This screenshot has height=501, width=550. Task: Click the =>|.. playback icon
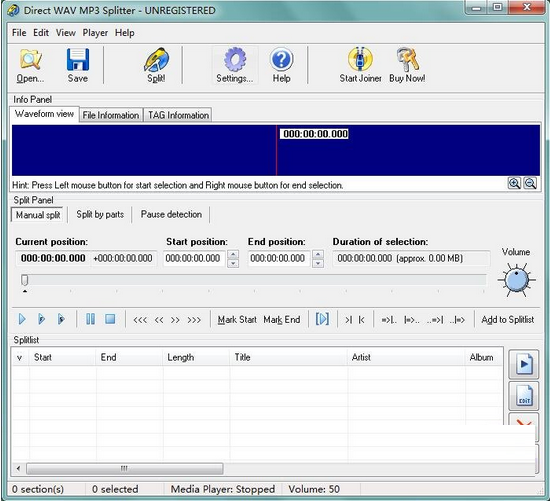(389, 320)
